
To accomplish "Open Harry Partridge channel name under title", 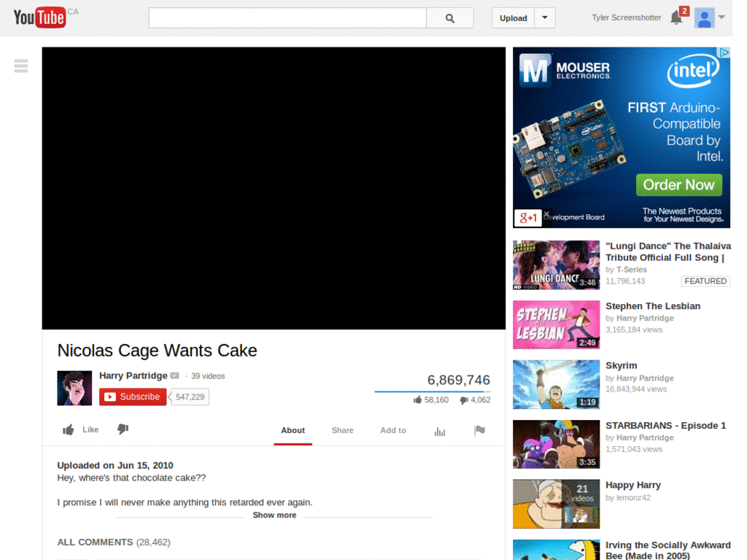I will click(133, 376).
